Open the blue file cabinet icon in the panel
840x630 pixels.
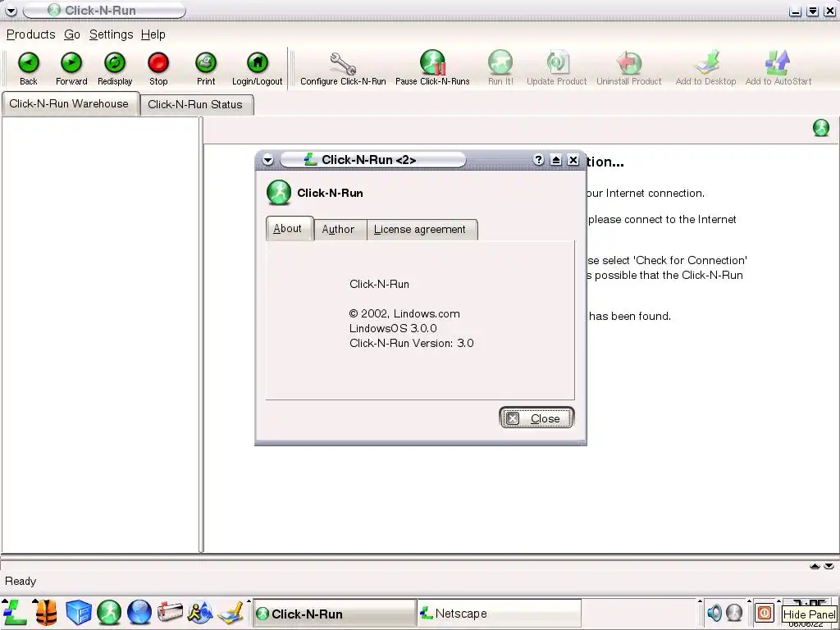[78, 612]
